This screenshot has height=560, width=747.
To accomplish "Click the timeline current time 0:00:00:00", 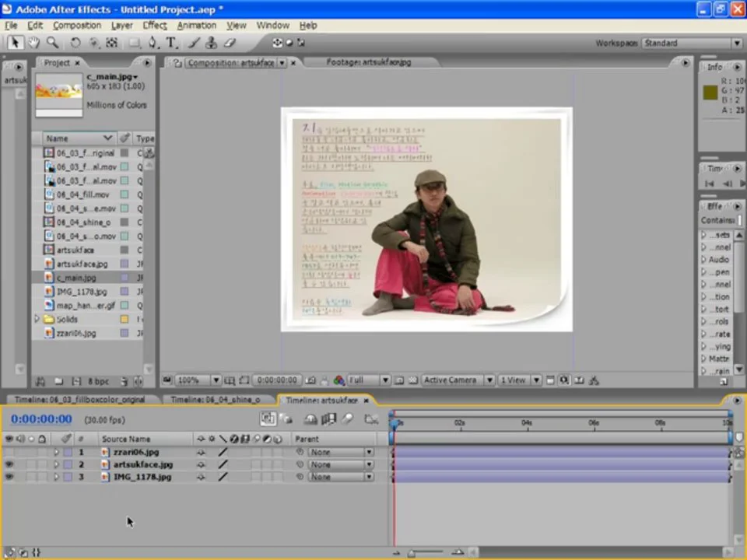I will (x=41, y=419).
